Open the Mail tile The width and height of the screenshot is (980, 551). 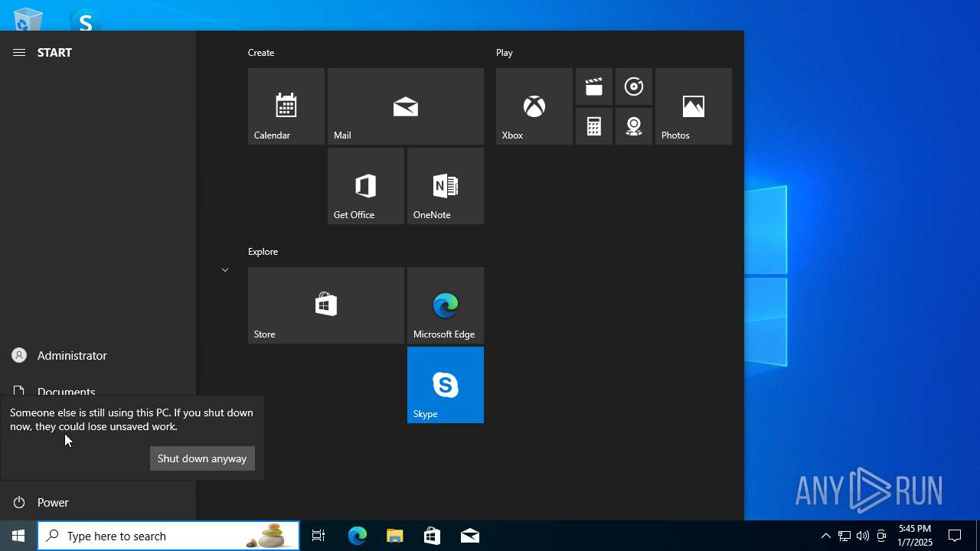click(406, 106)
